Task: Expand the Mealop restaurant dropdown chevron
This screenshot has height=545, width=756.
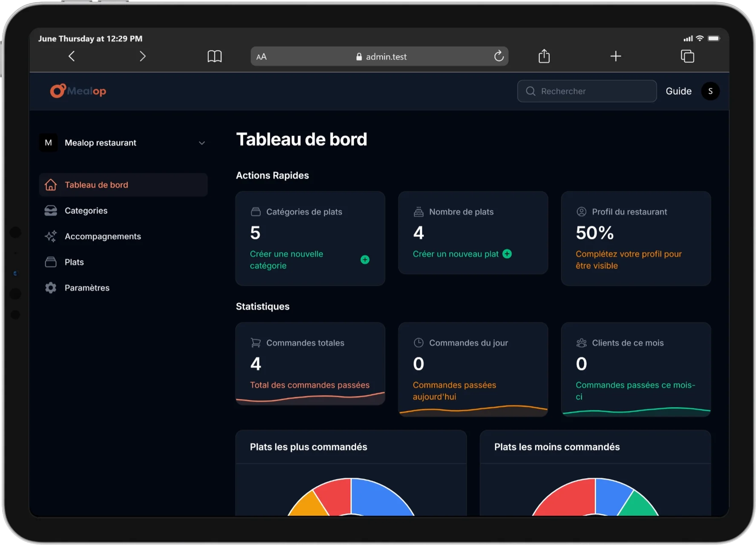Action: tap(202, 143)
